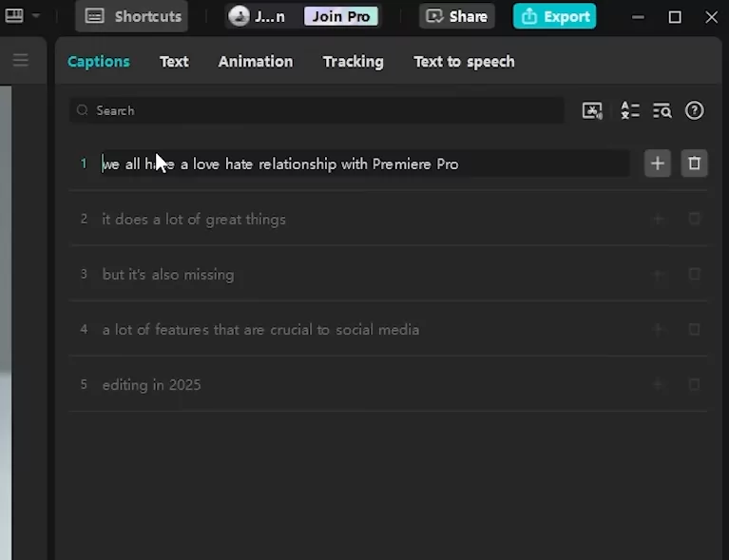Open the Shortcuts button
729x560 pixels.
pos(133,16)
